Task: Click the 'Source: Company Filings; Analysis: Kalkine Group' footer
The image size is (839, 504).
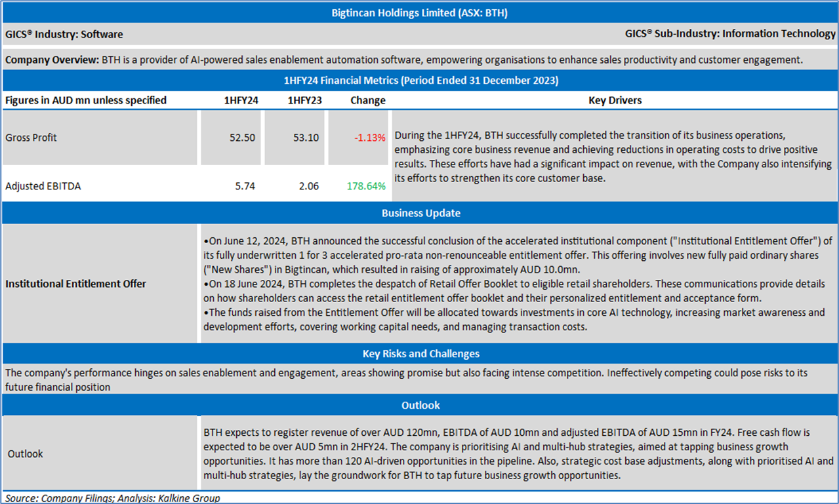Action: pyautogui.click(x=113, y=498)
